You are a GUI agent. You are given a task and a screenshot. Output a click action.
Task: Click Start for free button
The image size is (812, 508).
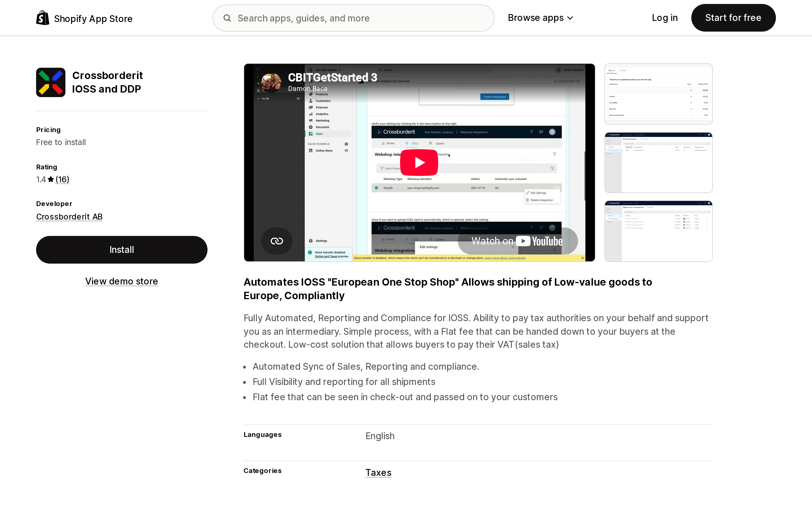[733, 18]
